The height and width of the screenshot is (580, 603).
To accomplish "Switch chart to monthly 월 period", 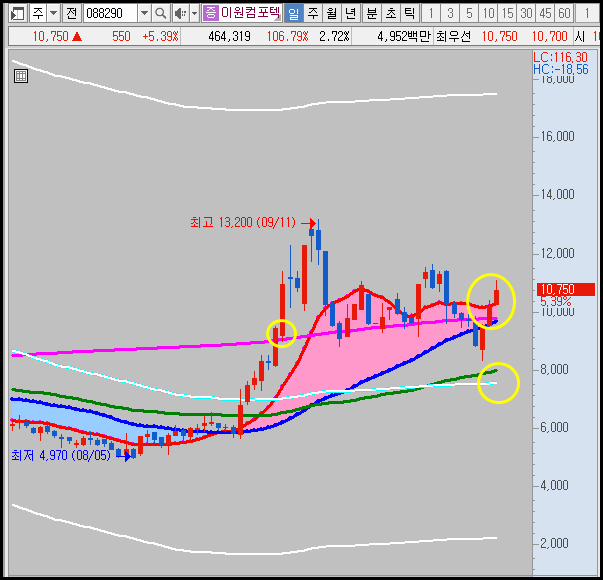I will click(x=331, y=14).
